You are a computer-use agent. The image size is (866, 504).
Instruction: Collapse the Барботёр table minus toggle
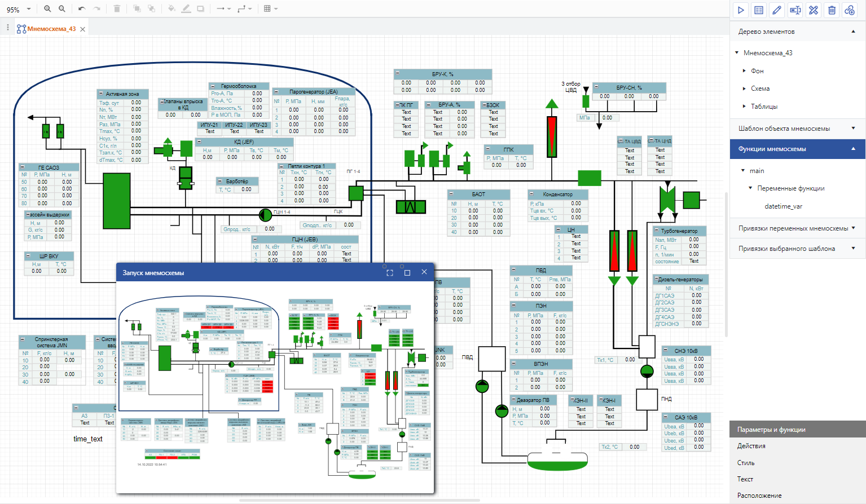(221, 181)
